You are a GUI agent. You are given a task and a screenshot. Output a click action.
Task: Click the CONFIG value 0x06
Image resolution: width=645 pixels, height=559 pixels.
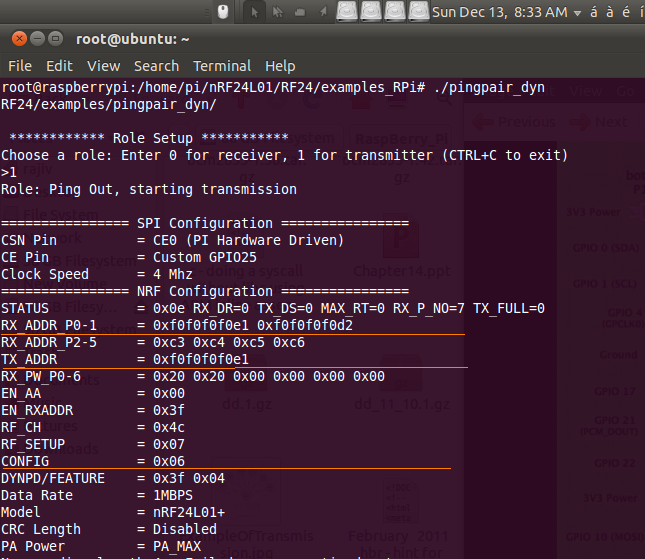point(169,462)
